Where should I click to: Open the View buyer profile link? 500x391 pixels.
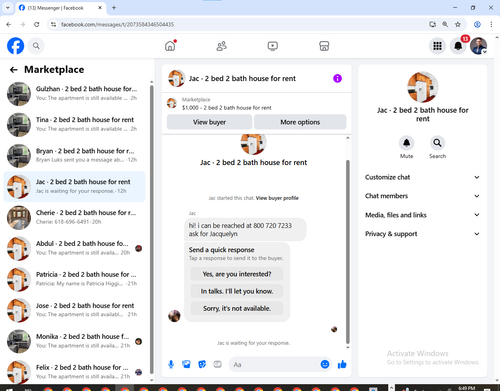(x=277, y=198)
